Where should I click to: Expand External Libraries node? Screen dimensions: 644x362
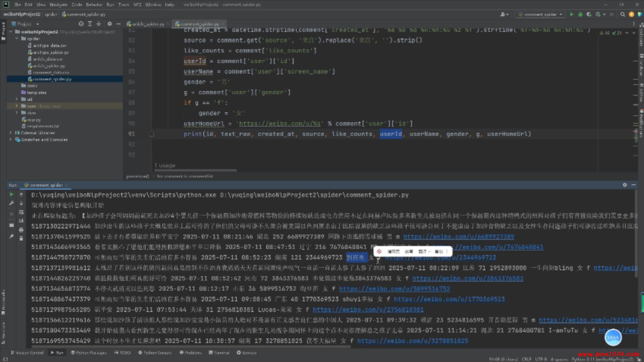point(11,133)
